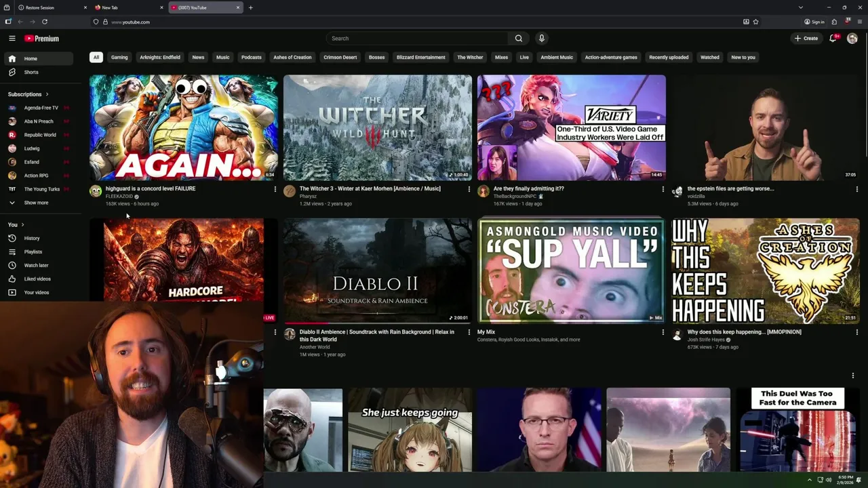Select the Gaming filter chip
Screen dimensions: 868x488
coord(119,58)
